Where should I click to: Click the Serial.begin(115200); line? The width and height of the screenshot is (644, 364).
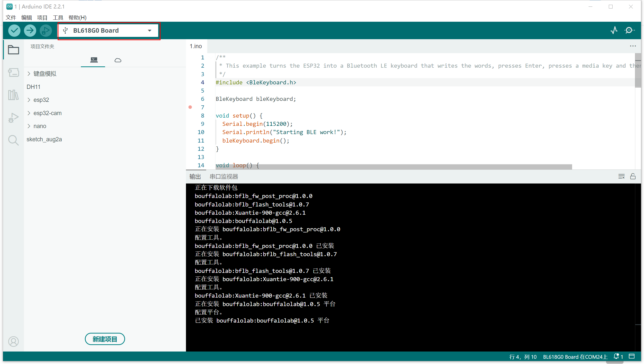257,124
